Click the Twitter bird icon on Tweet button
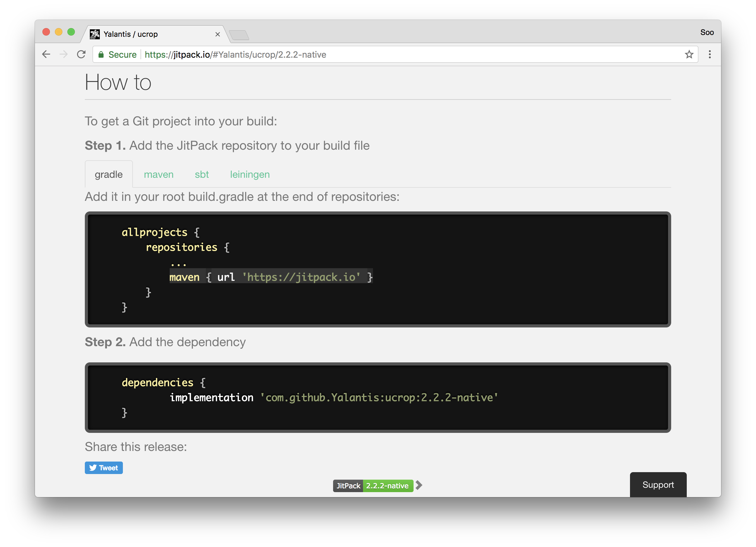 (x=93, y=468)
